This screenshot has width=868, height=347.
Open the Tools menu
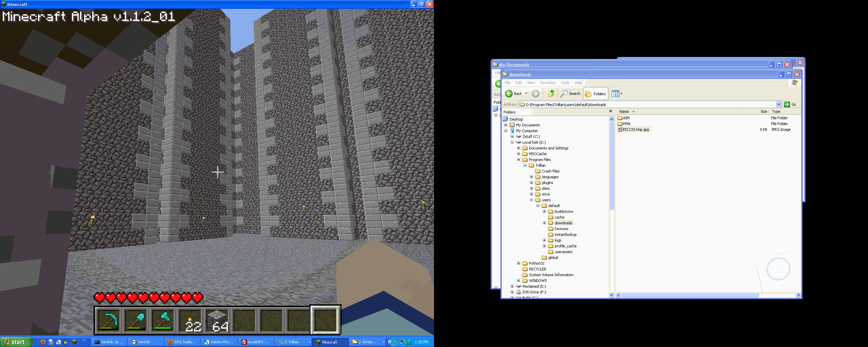565,83
